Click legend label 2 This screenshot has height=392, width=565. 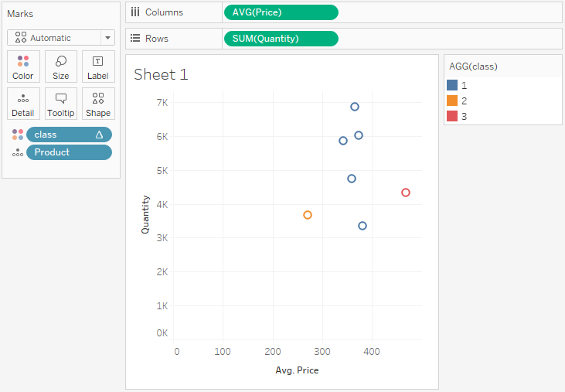tap(464, 101)
